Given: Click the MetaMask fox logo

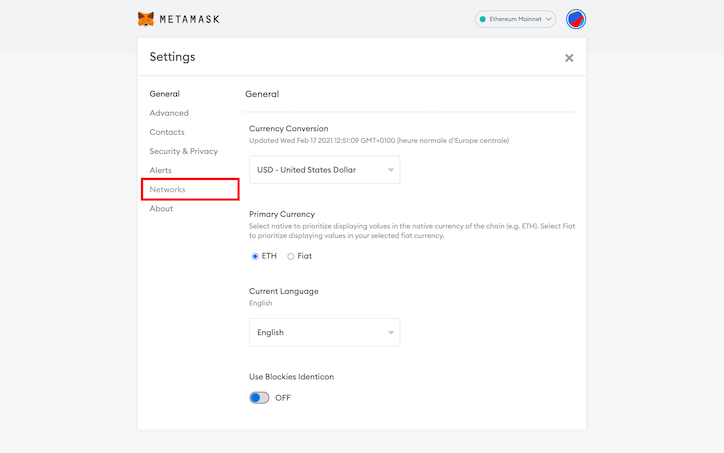Looking at the screenshot, I should tap(146, 19).
